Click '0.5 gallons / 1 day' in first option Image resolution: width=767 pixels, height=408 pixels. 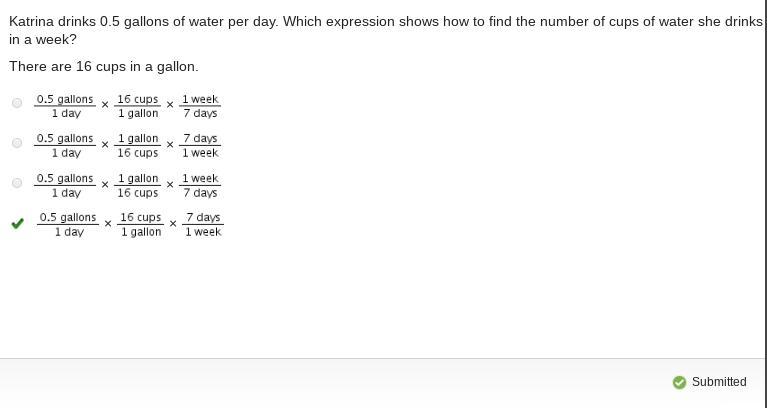[x=65, y=106]
